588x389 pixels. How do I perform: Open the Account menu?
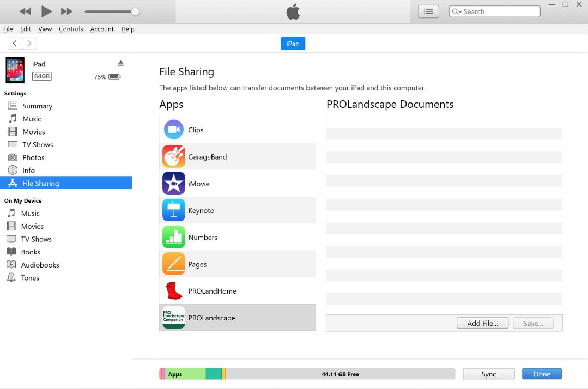tap(101, 29)
